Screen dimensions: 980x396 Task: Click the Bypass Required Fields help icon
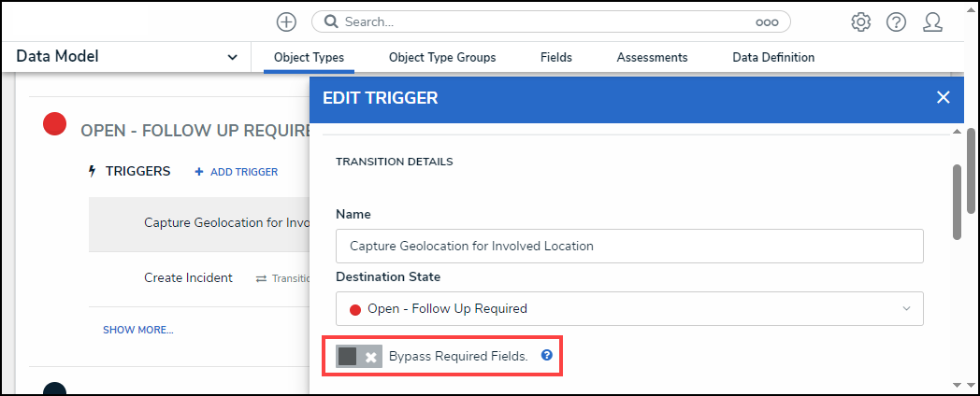(547, 356)
